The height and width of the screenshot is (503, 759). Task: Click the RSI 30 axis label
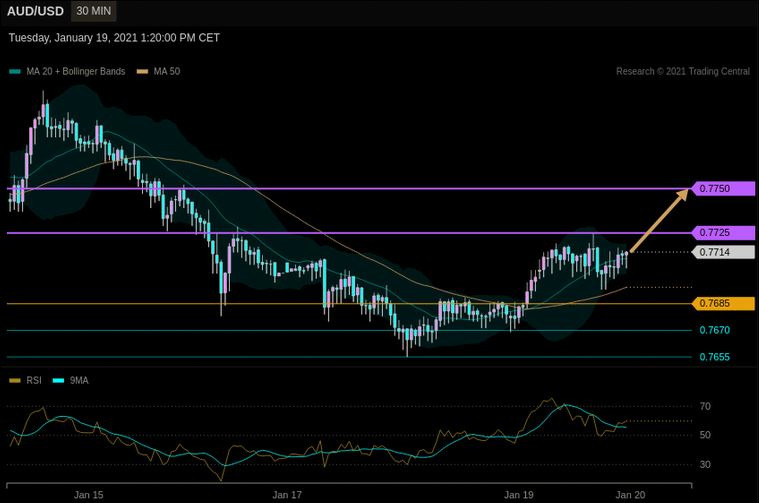coord(705,464)
